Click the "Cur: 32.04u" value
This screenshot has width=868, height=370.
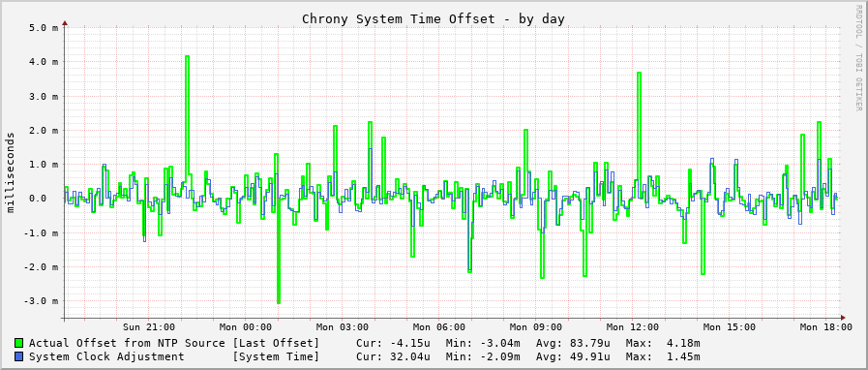tap(393, 356)
